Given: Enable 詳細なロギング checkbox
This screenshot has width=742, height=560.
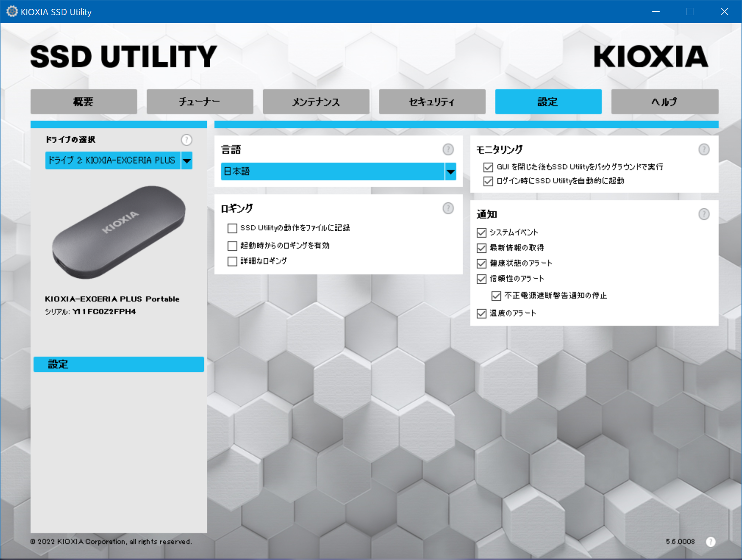Looking at the screenshot, I should click(x=232, y=262).
